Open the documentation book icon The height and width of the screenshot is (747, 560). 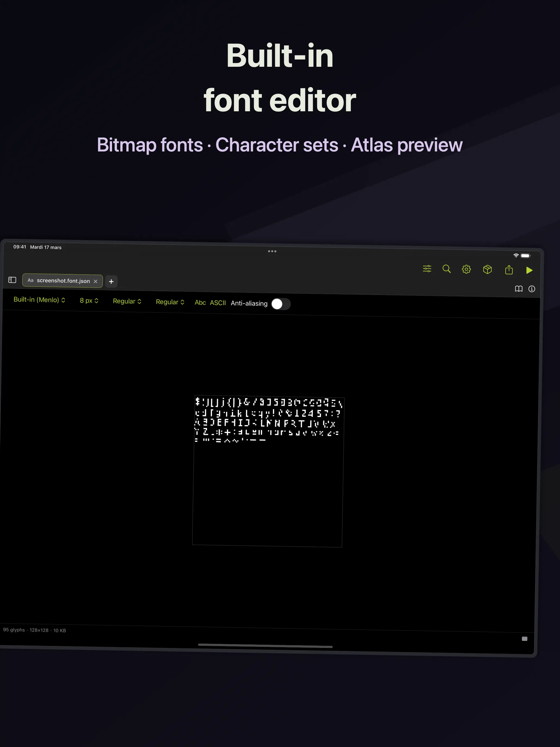click(518, 289)
